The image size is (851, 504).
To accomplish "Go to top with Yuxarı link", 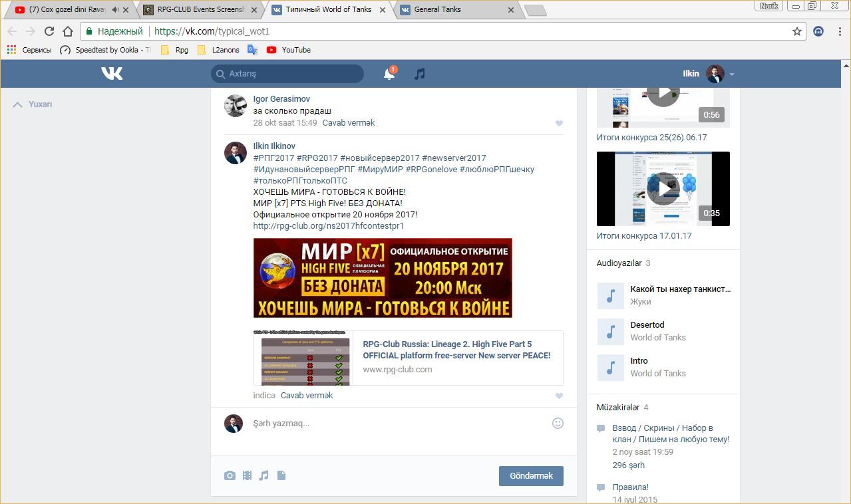I will pyautogui.click(x=33, y=104).
